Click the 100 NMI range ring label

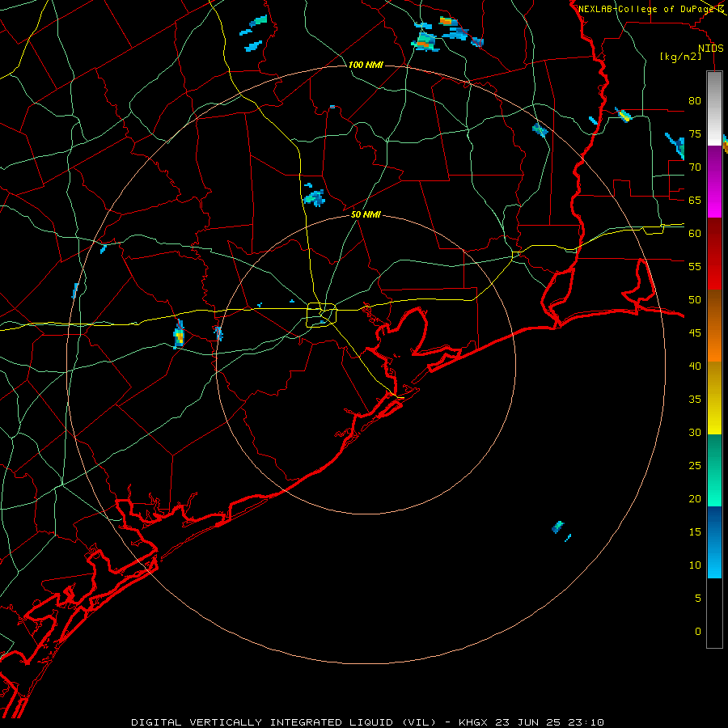[366, 65]
